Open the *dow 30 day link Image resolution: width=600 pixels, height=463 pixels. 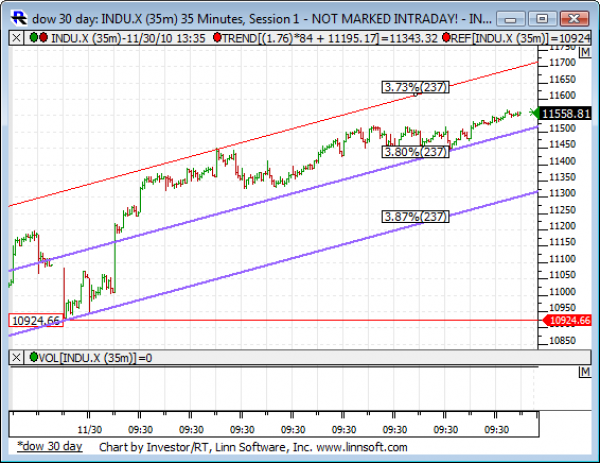pos(50,447)
